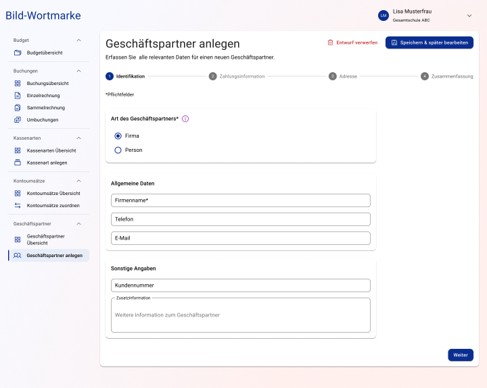Select the Person radio button
This screenshot has width=487, height=388.
[x=118, y=150]
